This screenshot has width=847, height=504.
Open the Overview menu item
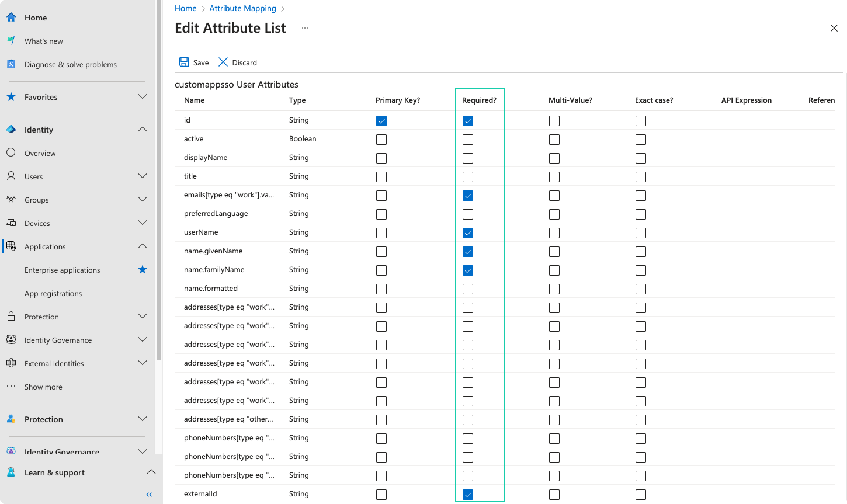40,153
